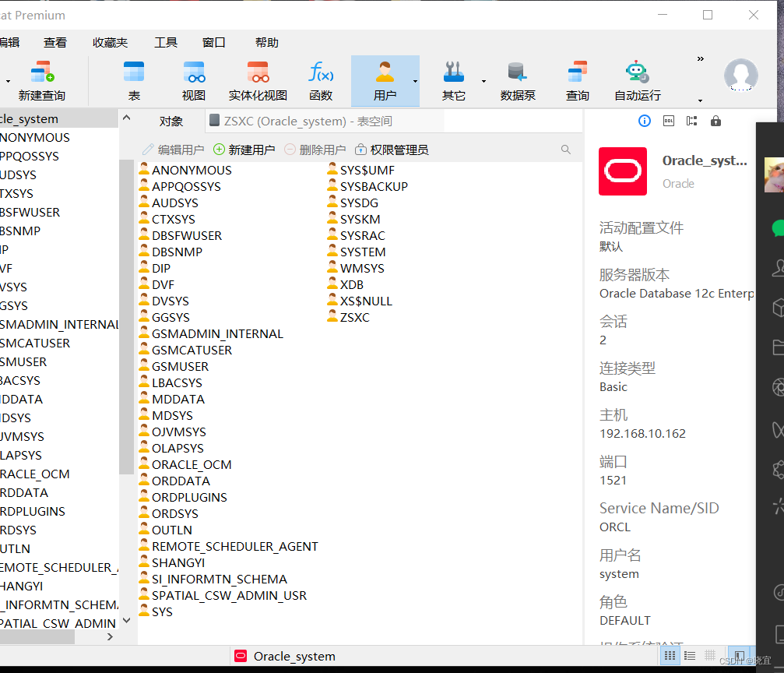784x673 pixels.
Task: Select the SYS$UMF user
Action: pyautogui.click(x=361, y=170)
